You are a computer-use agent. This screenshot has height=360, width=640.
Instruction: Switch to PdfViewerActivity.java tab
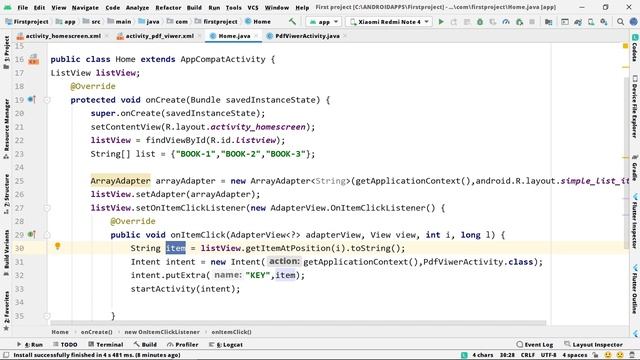coord(307,36)
